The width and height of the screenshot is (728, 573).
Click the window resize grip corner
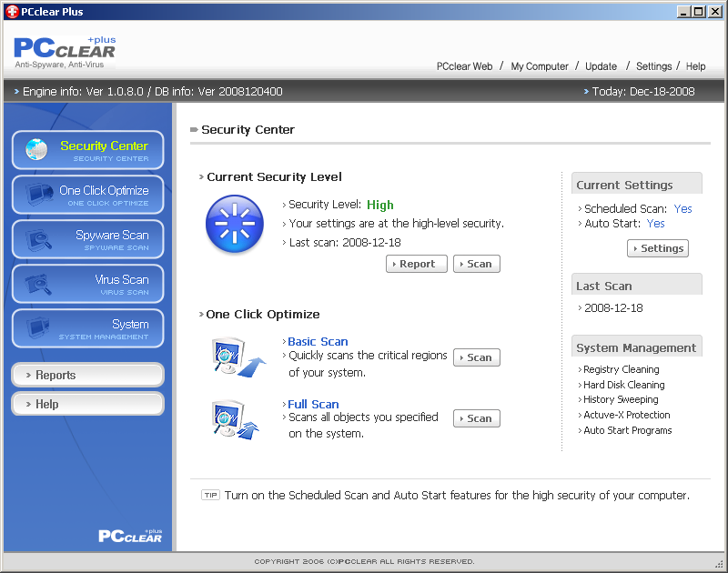tap(719, 564)
